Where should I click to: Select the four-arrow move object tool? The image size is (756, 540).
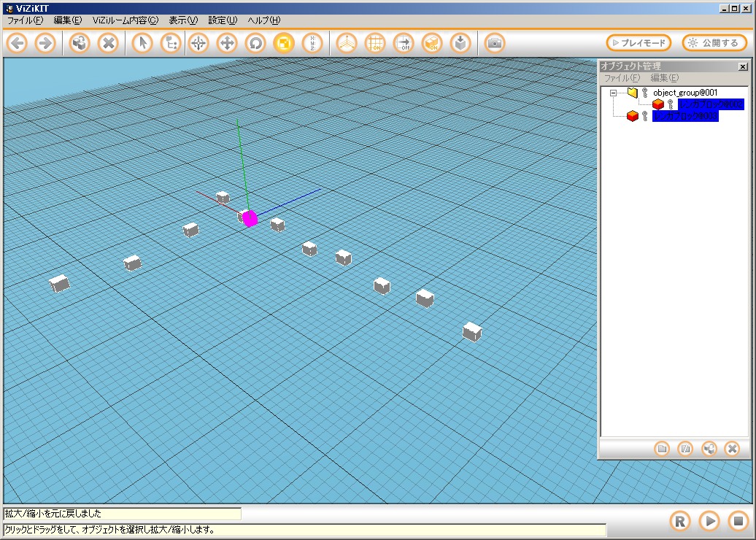pos(227,43)
